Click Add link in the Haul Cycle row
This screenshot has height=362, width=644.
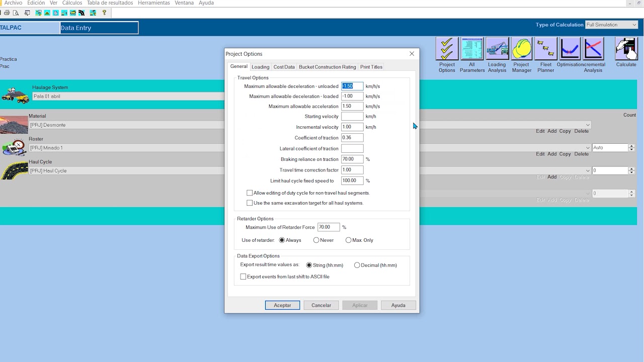point(552,177)
